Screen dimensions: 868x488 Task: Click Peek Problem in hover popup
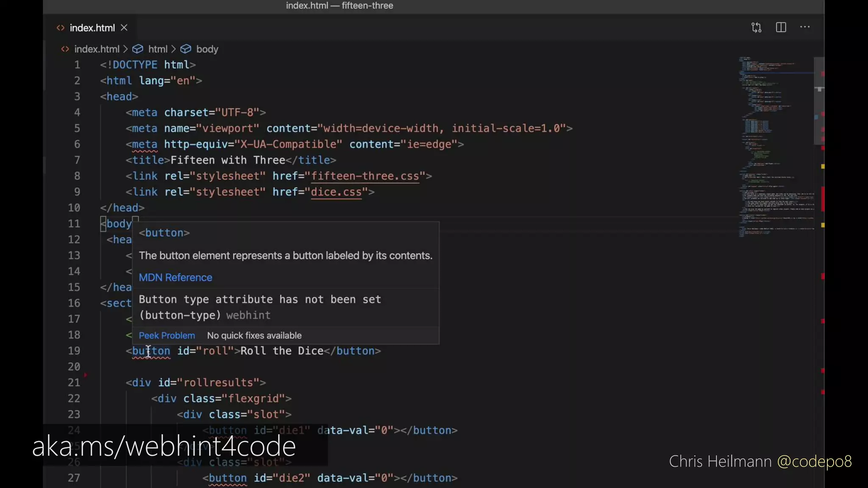[x=167, y=335]
